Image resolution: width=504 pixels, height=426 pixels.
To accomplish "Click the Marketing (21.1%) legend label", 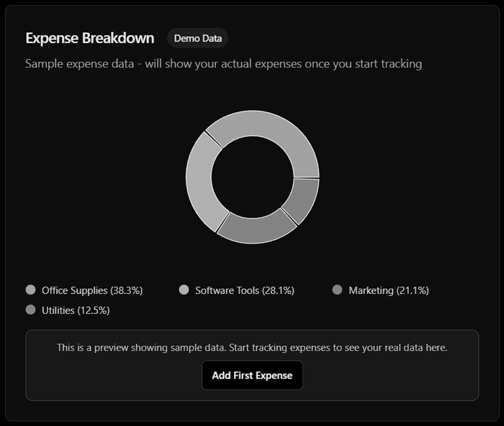I will pyautogui.click(x=389, y=290).
